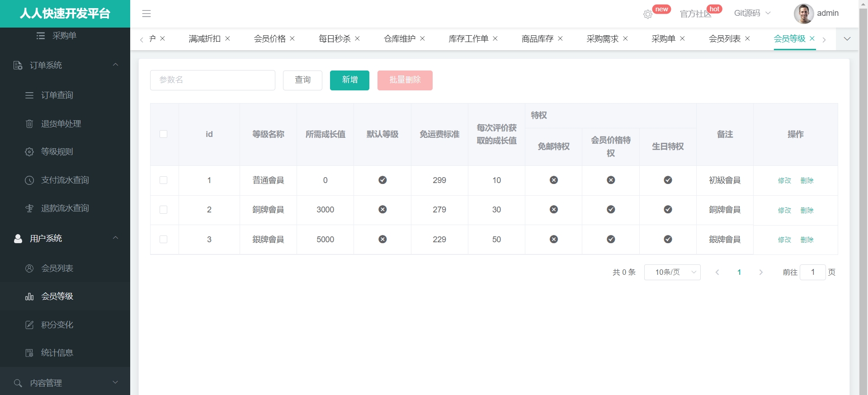Select page 1 in pagination
The width and height of the screenshot is (868, 395).
click(x=739, y=272)
